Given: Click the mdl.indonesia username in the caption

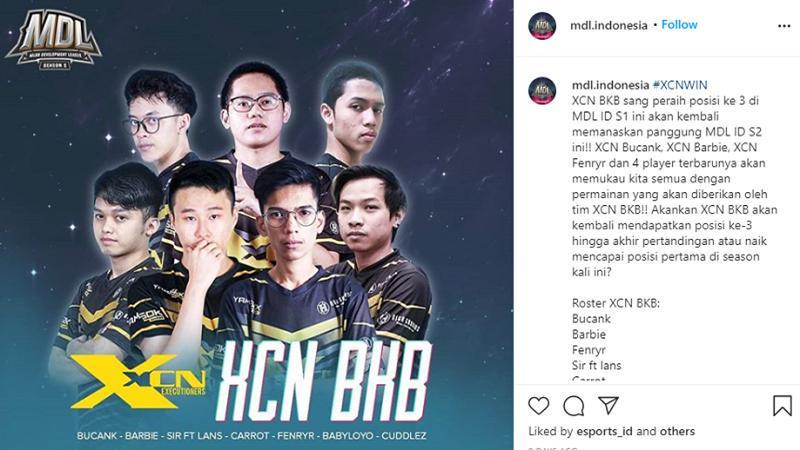Looking at the screenshot, I should pos(610,85).
